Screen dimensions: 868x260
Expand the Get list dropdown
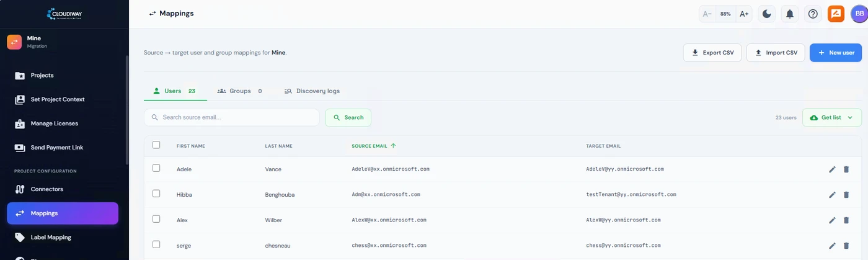point(832,117)
